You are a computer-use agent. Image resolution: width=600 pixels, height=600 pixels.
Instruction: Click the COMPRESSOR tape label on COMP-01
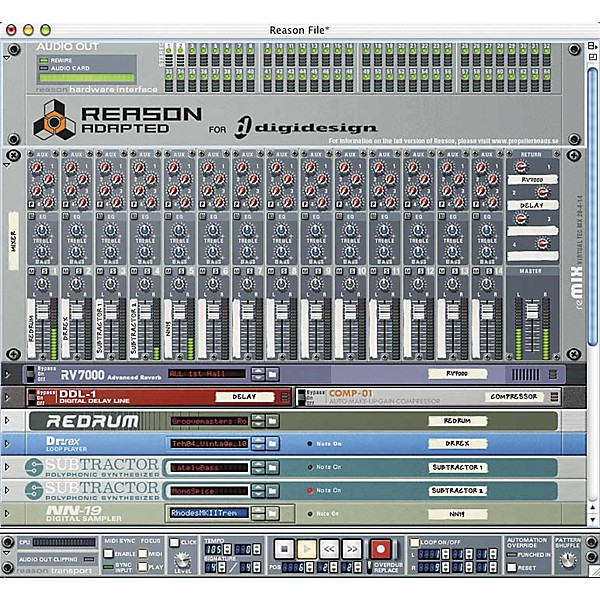click(x=514, y=397)
